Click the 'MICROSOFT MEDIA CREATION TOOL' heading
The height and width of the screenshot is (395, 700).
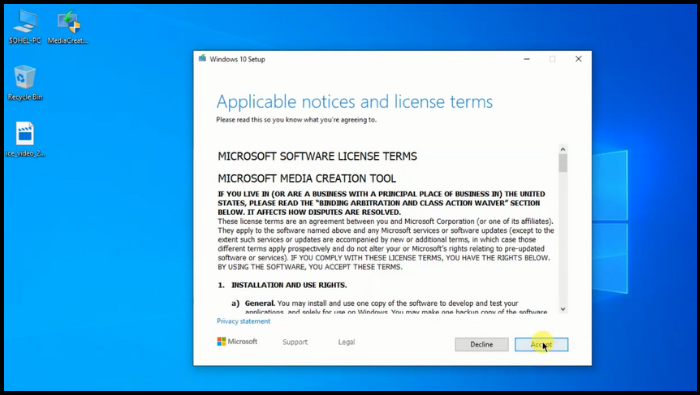307,179
